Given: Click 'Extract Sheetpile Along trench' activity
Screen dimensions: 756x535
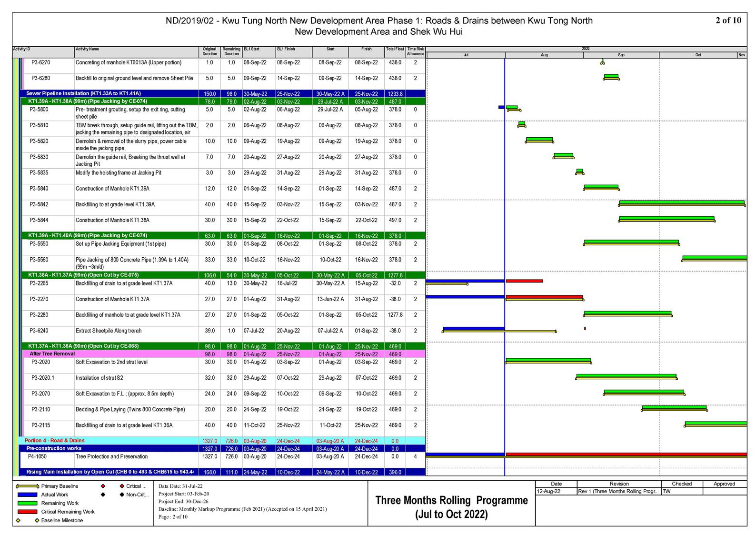Looking at the screenshot, I should 109,331.
